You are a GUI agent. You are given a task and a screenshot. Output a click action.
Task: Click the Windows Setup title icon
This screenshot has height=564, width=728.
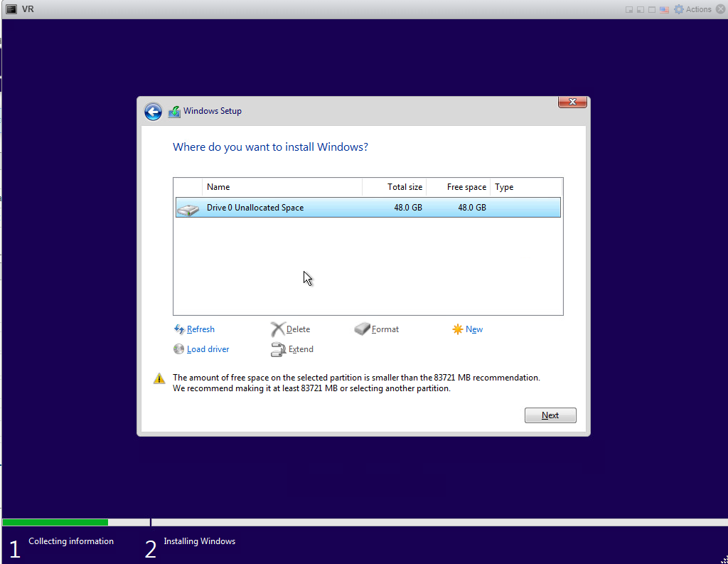tap(174, 112)
